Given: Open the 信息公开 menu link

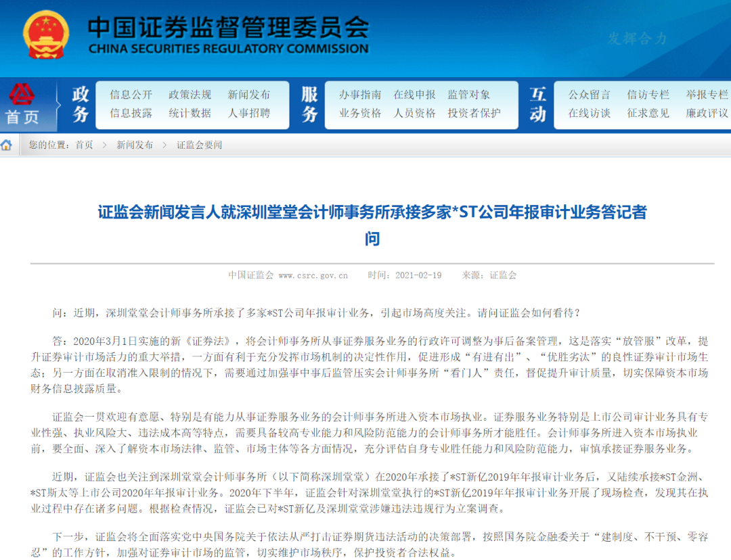Looking at the screenshot, I should tap(131, 95).
